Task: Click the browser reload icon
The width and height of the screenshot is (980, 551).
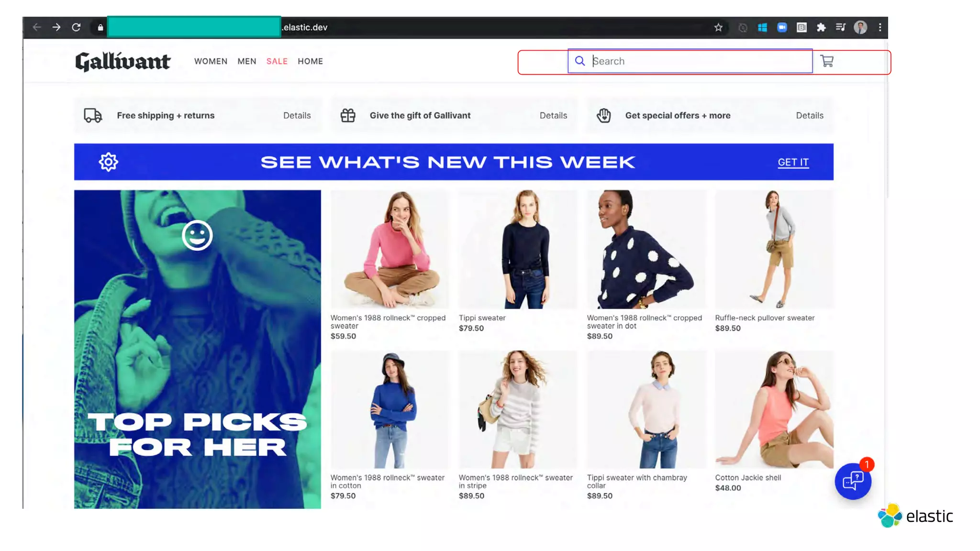Action: pos(76,27)
